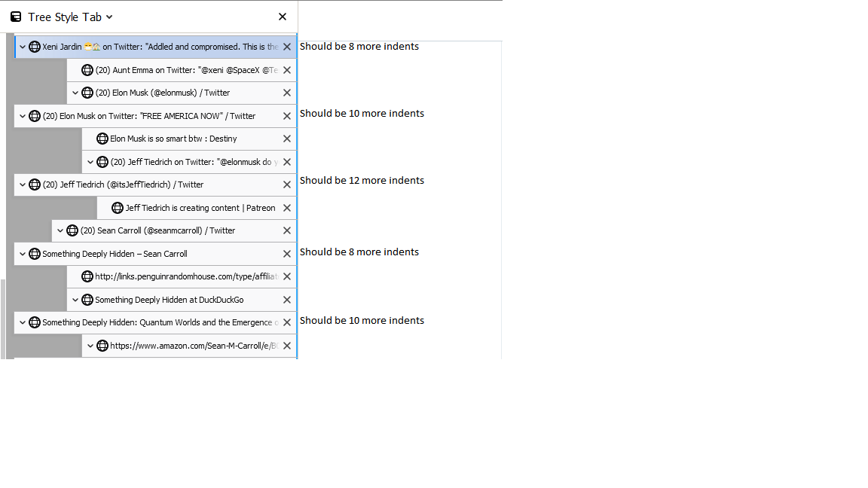
Task: Click globe favicon of Sean Carroll (@seanmcarroll) tab
Action: coord(72,230)
